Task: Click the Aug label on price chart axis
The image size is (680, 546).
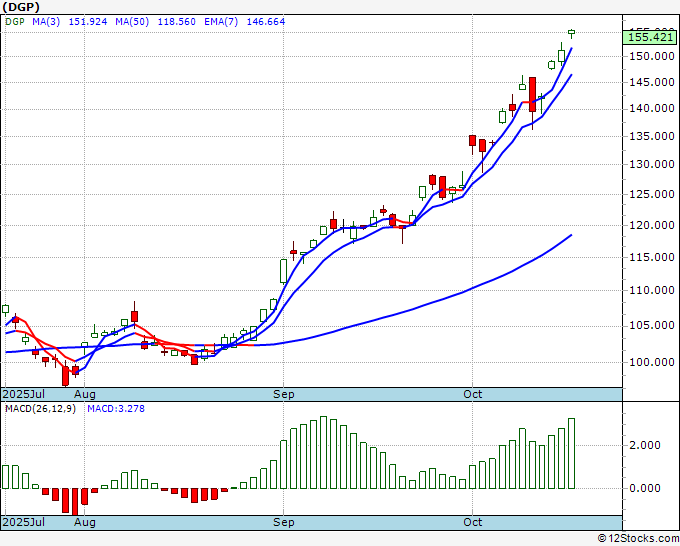Action: pos(85,394)
